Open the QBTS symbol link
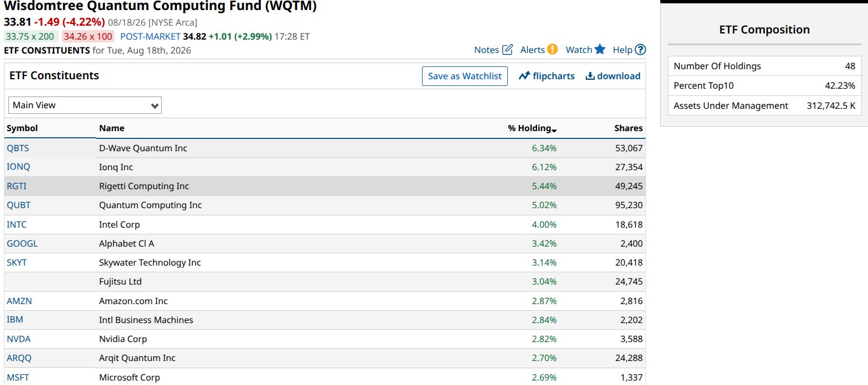The width and height of the screenshot is (868, 385). coord(18,148)
